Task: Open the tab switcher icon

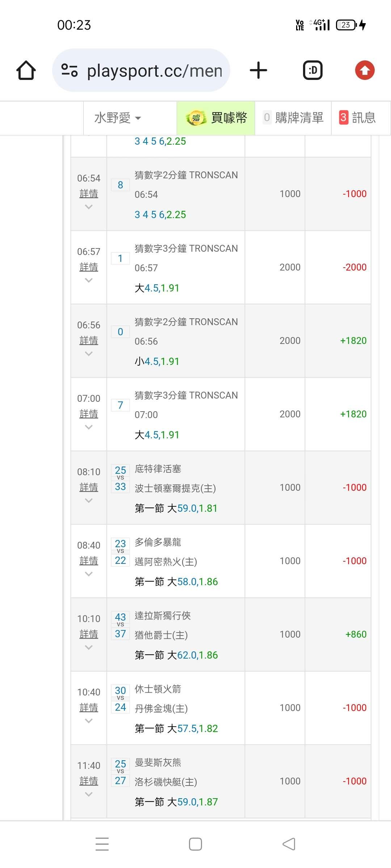Action: click(x=312, y=70)
